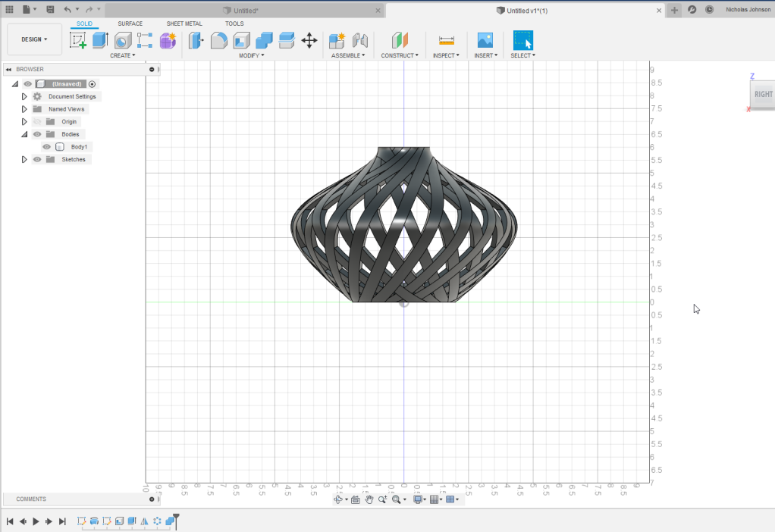This screenshot has width=775, height=532.
Task: Open the SHEET METAL tab
Action: (184, 23)
